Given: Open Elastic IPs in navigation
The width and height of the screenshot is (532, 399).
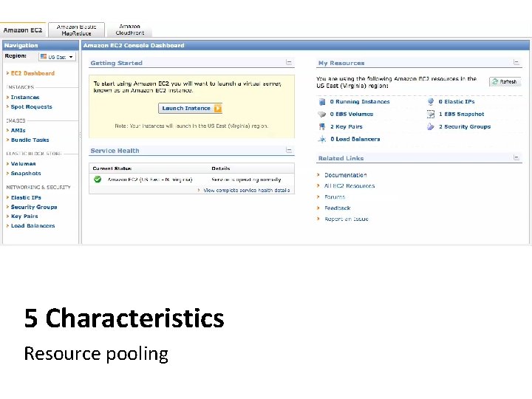Looking at the screenshot, I should (26, 197).
